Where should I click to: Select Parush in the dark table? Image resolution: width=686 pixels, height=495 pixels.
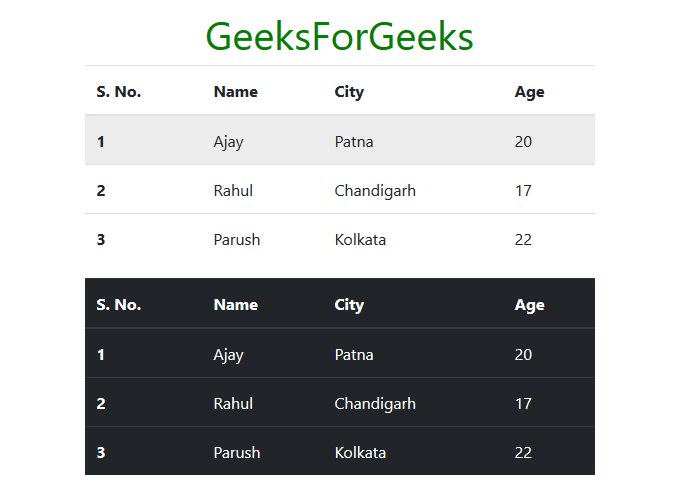[x=237, y=453]
